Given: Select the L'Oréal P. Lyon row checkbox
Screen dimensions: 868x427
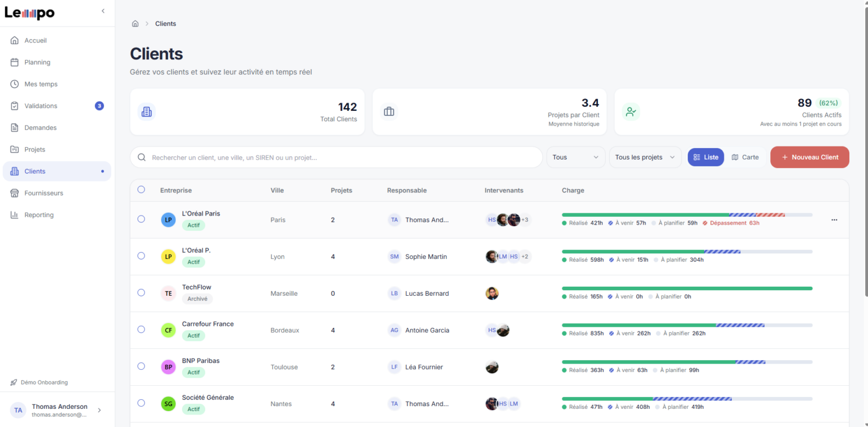Looking at the screenshot, I should (x=141, y=256).
